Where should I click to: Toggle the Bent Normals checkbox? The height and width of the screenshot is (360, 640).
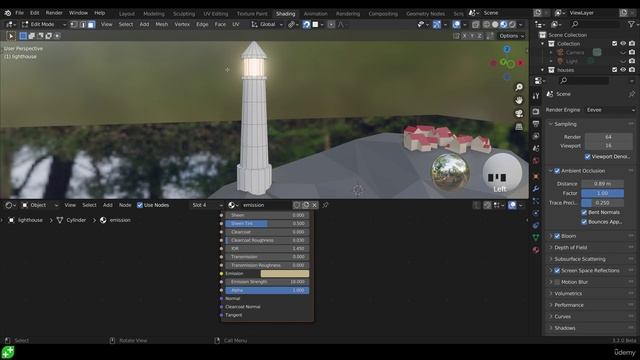click(x=584, y=212)
